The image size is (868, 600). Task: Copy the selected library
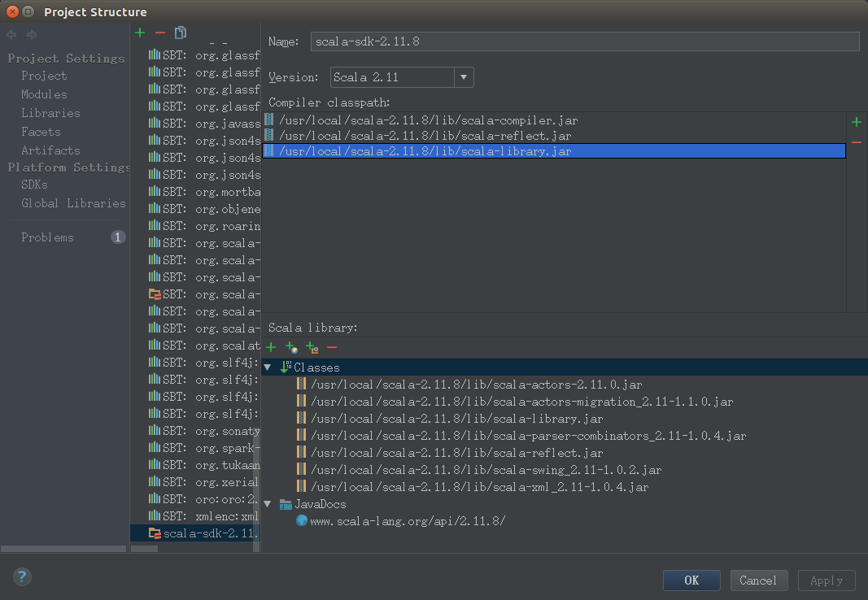click(x=181, y=33)
